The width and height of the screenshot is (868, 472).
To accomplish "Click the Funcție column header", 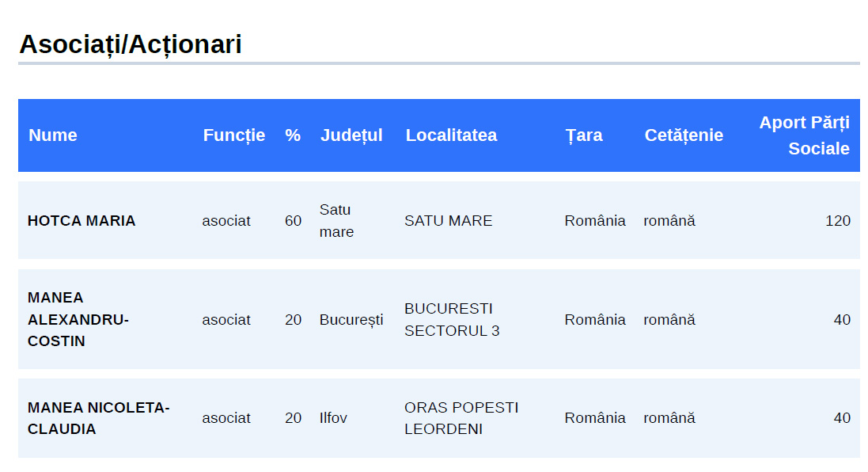I will coord(233,135).
